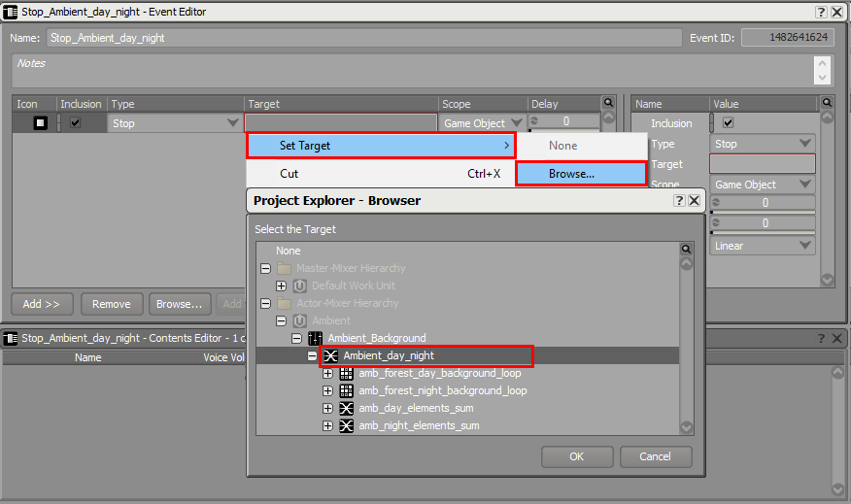Click the stop action icon in the event row
Screen dimensions: 851x504
(x=41, y=123)
